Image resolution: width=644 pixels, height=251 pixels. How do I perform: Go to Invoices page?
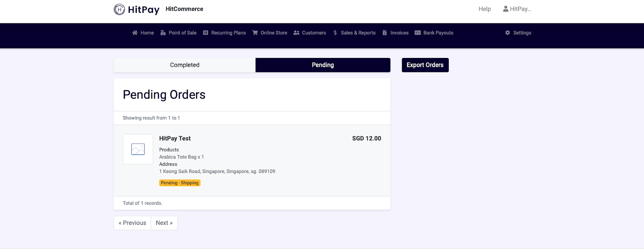coord(396,33)
